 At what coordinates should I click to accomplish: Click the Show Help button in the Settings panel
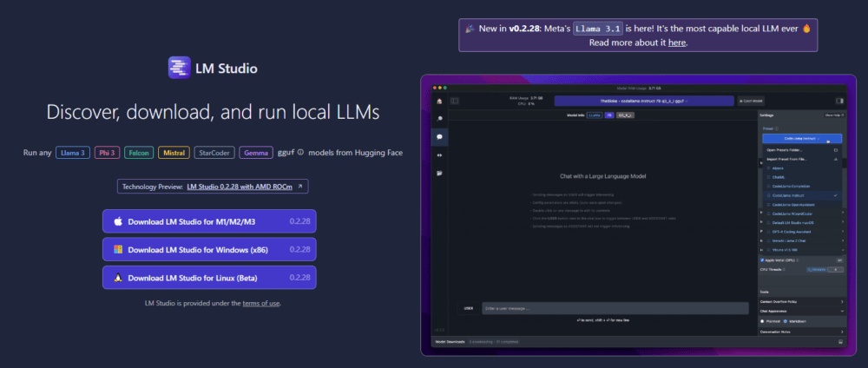[833, 115]
